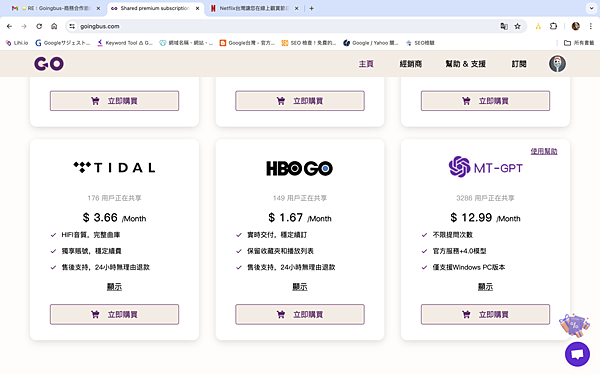The height and width of the screenshot is (375, 600).
Task: Click 立即購買 under MT-GPT
Action: pyautogui.click(x=485, y=314)
